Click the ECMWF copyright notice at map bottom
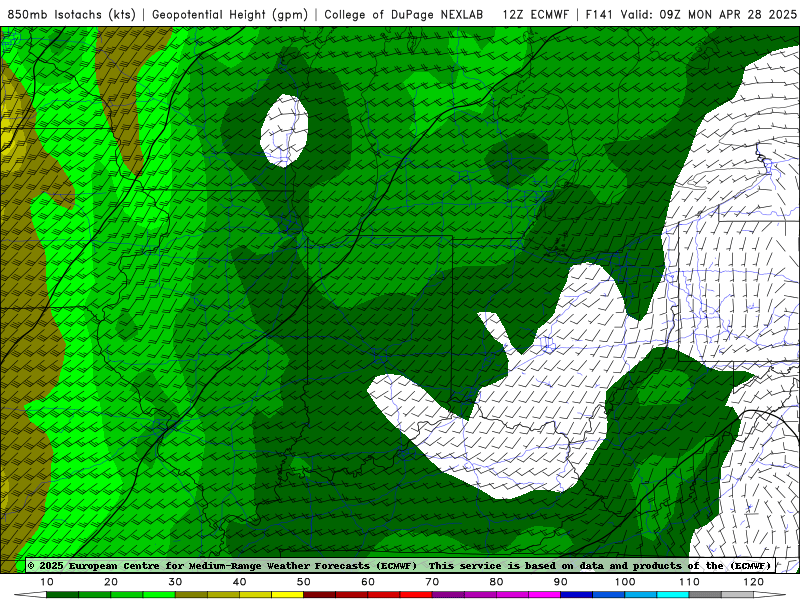 click(399, 566)
